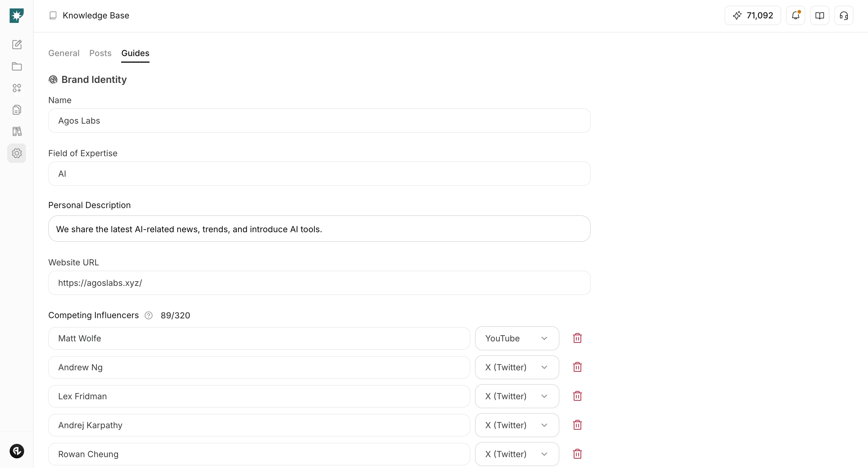
Task: Click the Website URL input field
Action: pyautogui.click(x=319, y=283)
